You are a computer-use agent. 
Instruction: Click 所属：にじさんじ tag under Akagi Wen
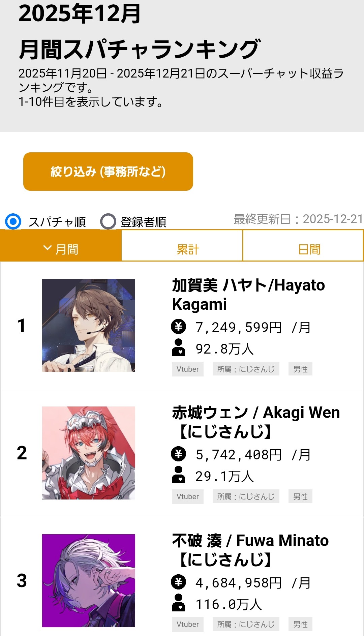click(246, 496)
